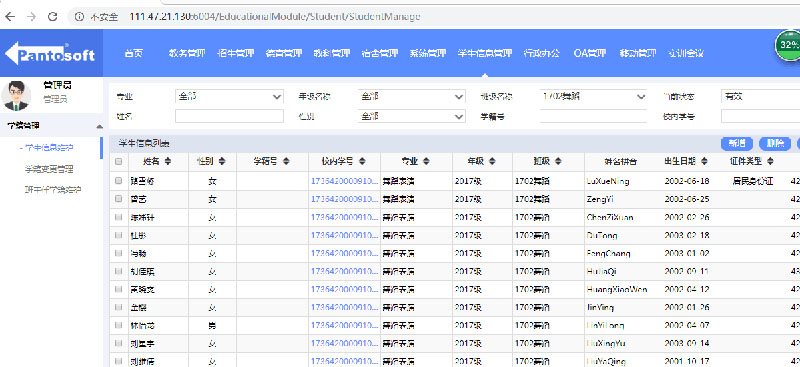Tick the checkbox for HuangXiaoWen
Screen dimensions: 800x367
coord(118,289)
